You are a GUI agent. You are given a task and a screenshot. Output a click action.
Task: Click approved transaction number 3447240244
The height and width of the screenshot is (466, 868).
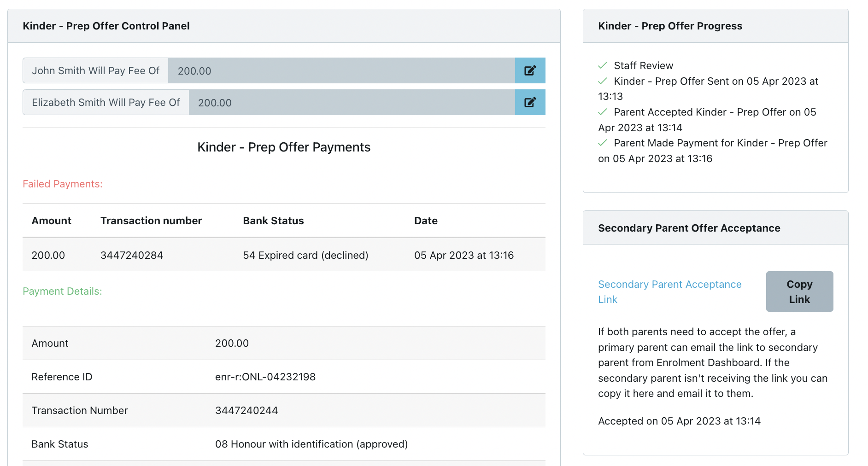pyautogui.click(x=246, y=410)
